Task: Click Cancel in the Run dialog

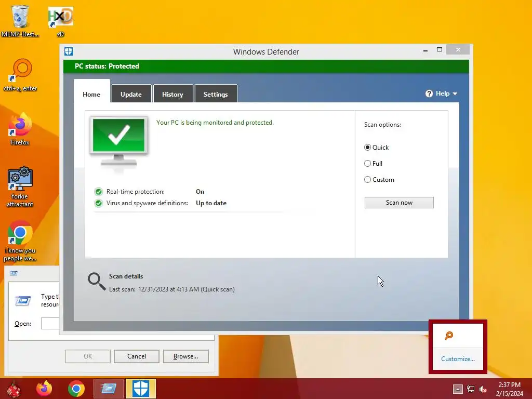Action: coord(137,356)
